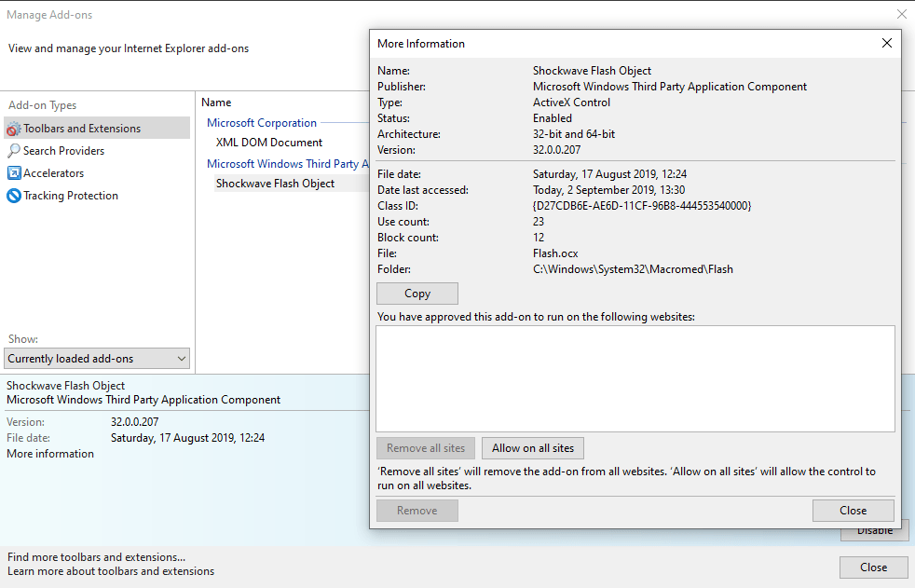915x588 pixels.
Task: Click the ActiveX Control type value
Action: [x=571, y=103]
